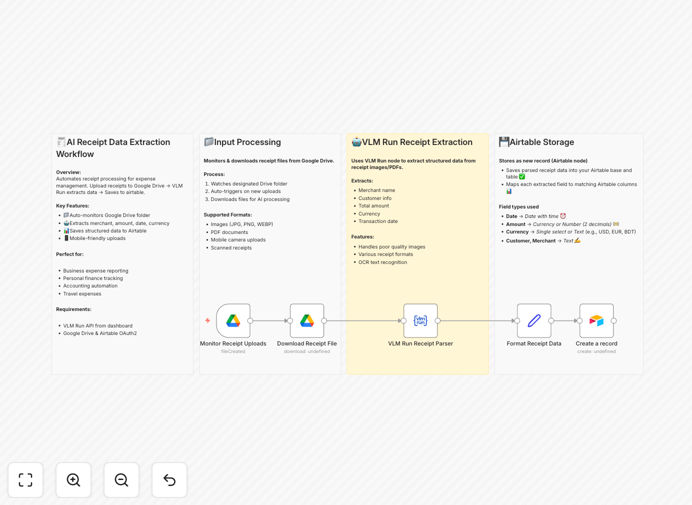
Task: Click 'Travel expenses' bullet
Action: point(82,294)
